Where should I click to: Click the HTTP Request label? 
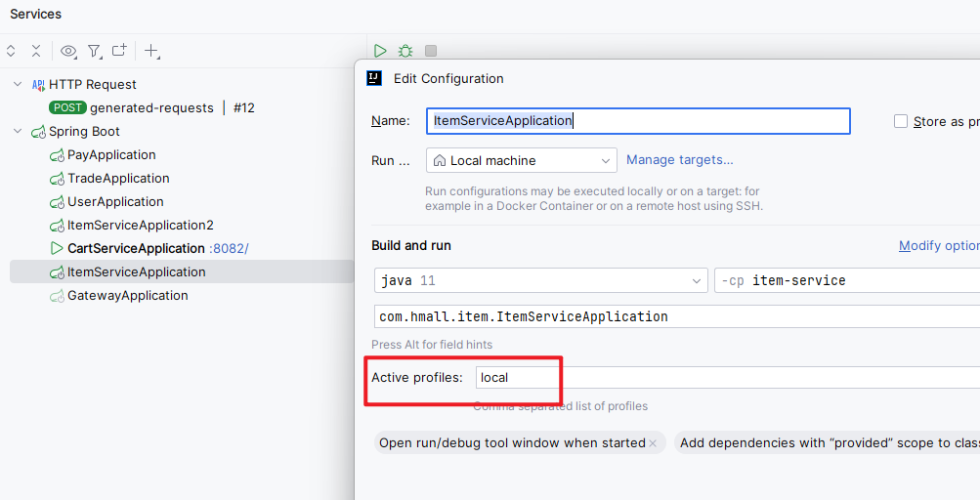point(93,84)
